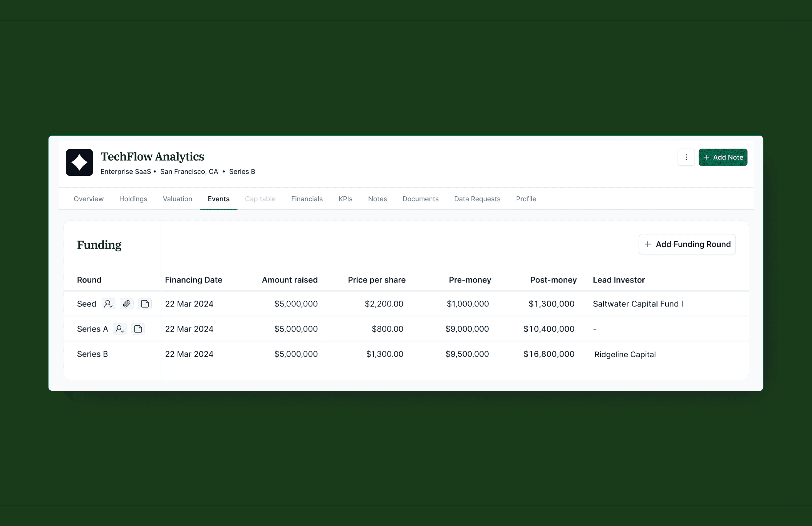
Task: Open the Holdings tab
Action: point(133,199)
